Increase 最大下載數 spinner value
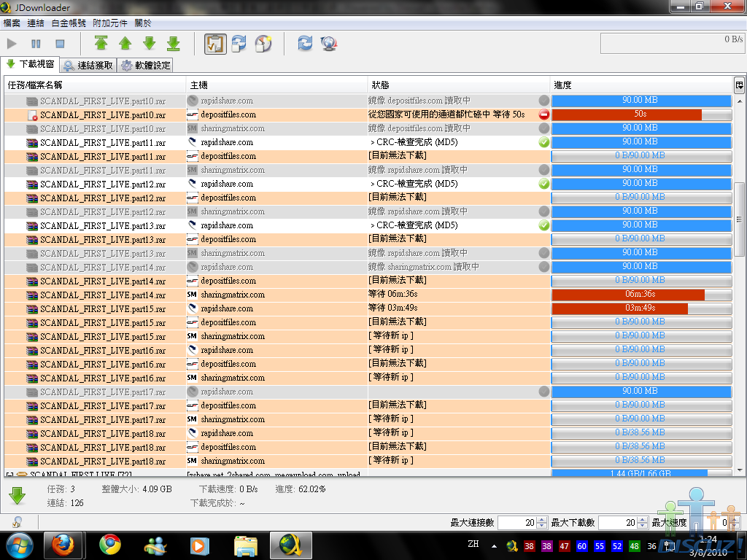 tap(643, 519)
